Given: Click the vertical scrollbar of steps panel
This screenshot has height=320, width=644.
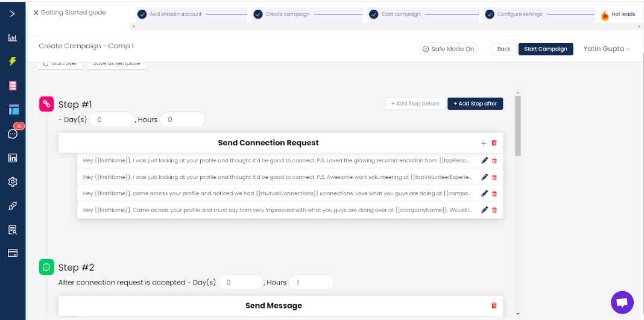Looking at the screenshot, I should tap(517, 125).
